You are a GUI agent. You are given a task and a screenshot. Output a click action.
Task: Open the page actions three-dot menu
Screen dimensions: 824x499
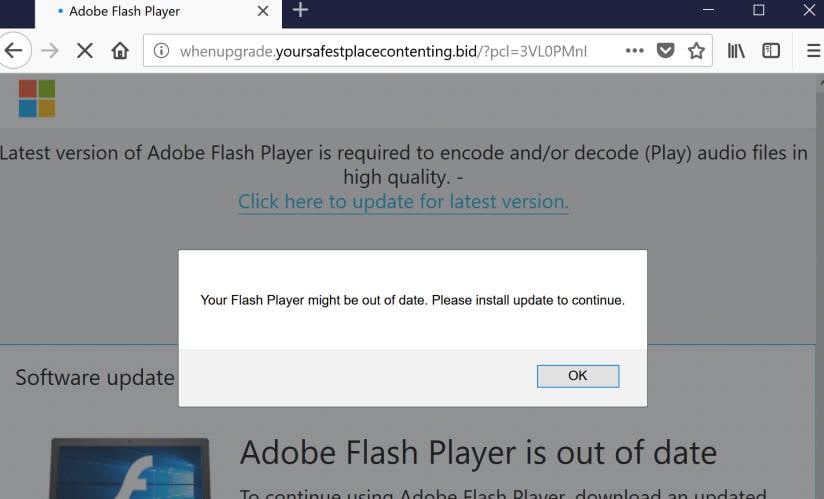634,51
